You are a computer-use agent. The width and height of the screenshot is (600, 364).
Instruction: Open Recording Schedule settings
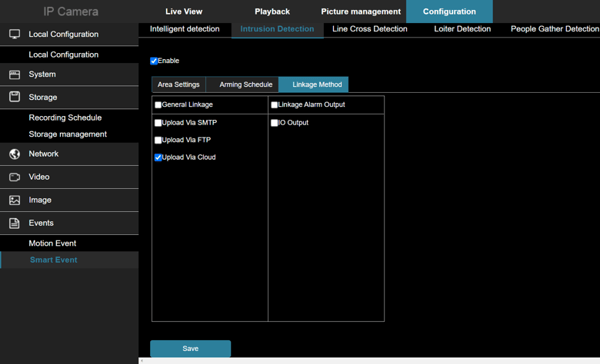65,118
